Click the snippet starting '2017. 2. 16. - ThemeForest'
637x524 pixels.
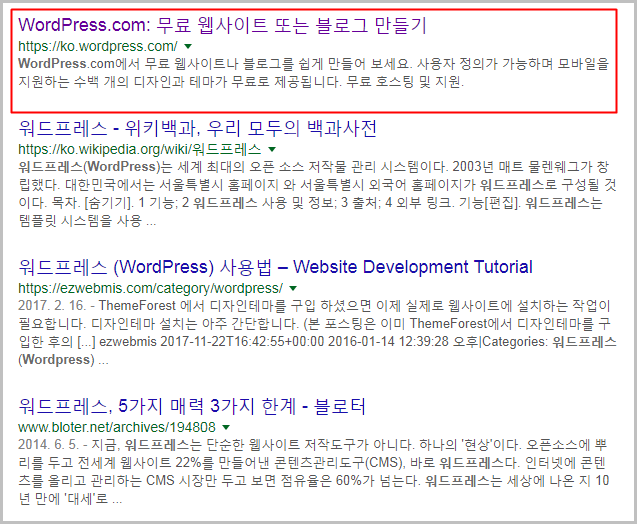pyautogui.click(x=317, y=332)
